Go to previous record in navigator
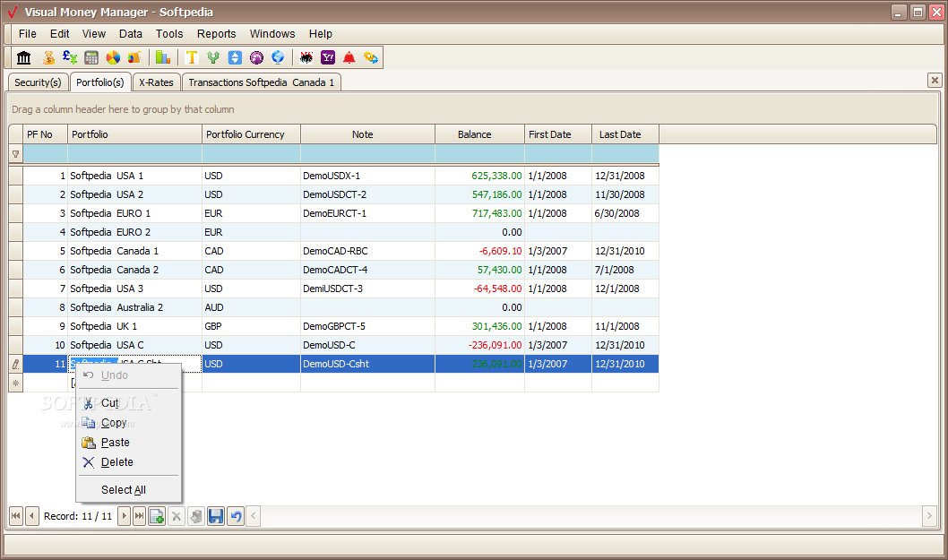Screen dimensions: 948x560 pos(32,516)
